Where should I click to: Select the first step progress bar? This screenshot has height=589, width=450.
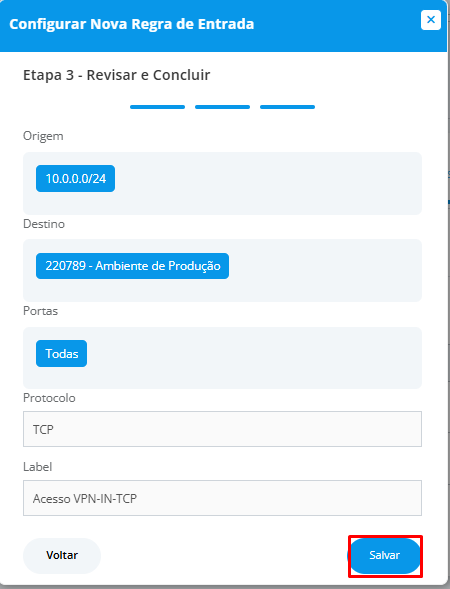(157, 107)
